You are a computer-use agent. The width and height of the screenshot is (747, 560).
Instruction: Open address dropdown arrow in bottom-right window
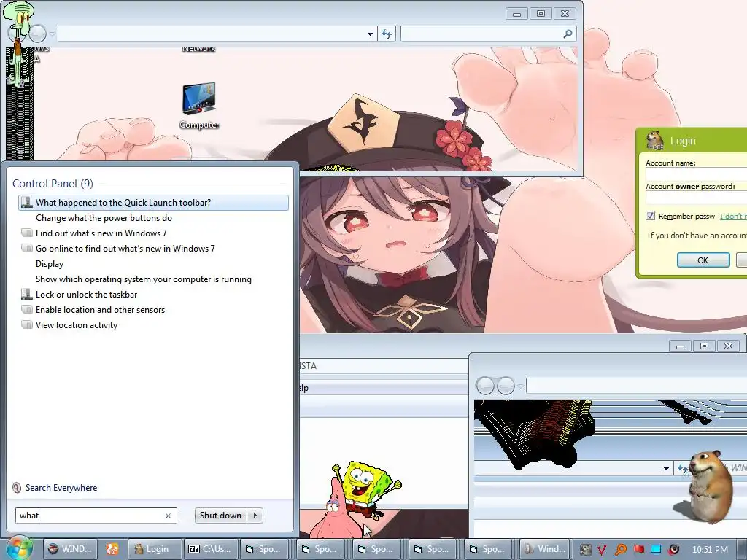point(666,469)
